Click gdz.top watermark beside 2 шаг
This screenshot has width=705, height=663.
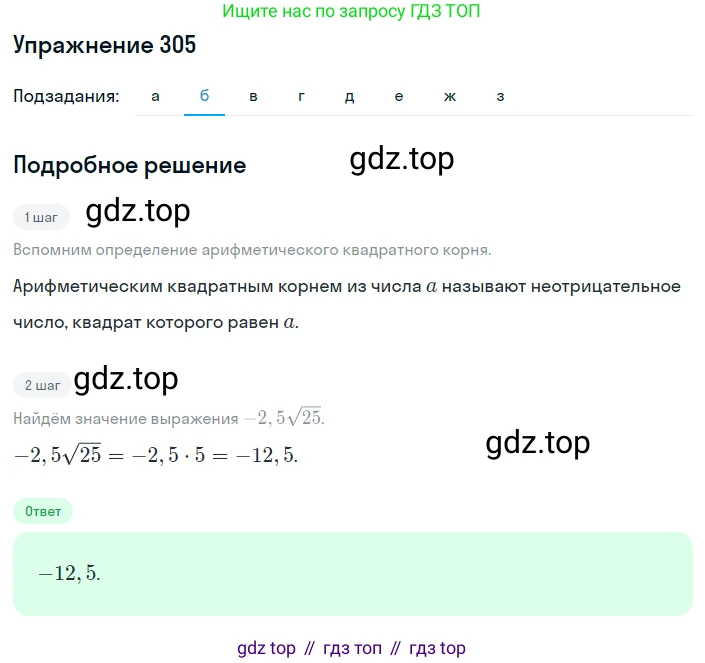(x=126, y=379)
